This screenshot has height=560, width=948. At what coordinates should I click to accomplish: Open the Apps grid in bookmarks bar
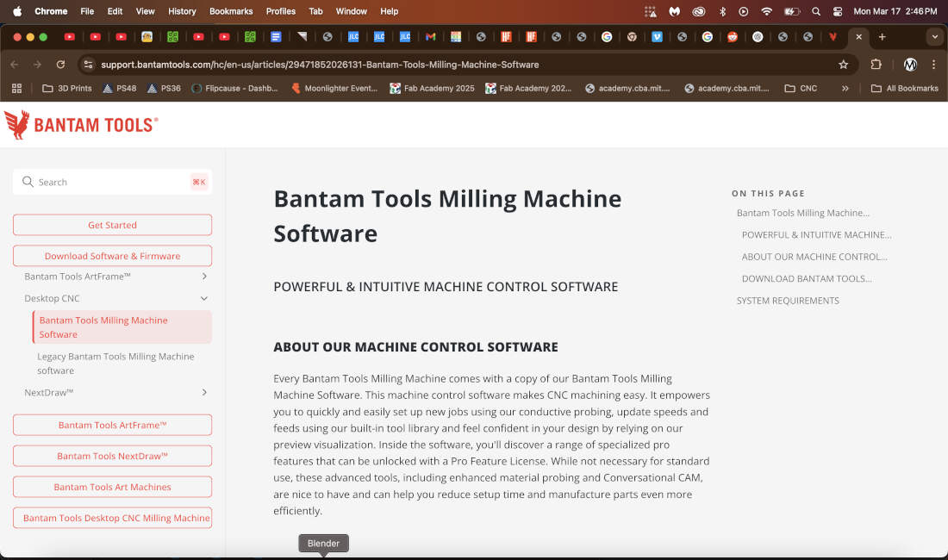coord(17,88)
